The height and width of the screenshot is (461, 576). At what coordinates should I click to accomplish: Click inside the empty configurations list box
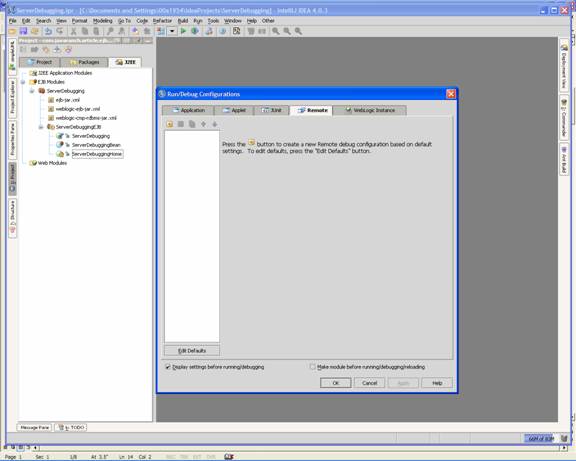(192, 237)
